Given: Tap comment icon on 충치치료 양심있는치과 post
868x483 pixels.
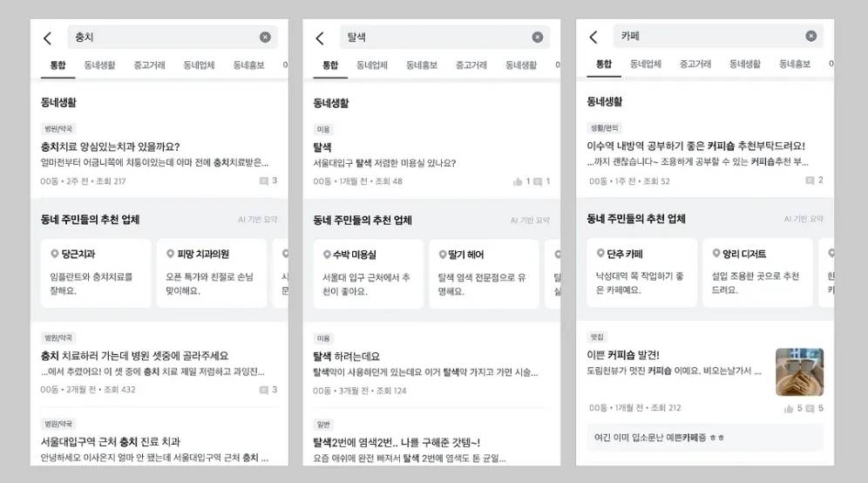Looking at the screenshot, I should pos(264,181).
